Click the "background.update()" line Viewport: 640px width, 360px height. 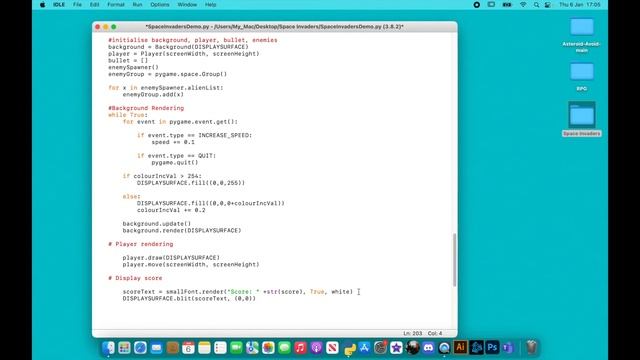click(x=157, y=224)
